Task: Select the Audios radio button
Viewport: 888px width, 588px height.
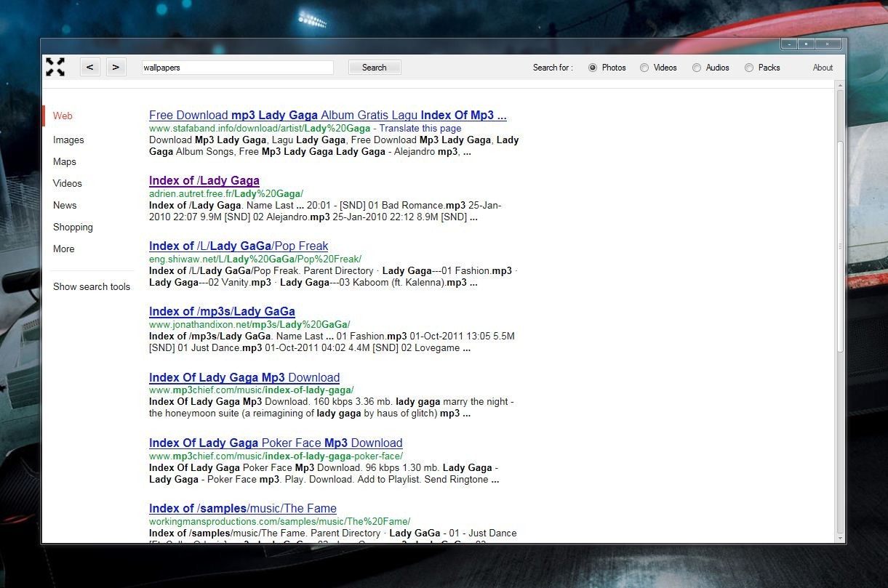Action: click(697, 68)
